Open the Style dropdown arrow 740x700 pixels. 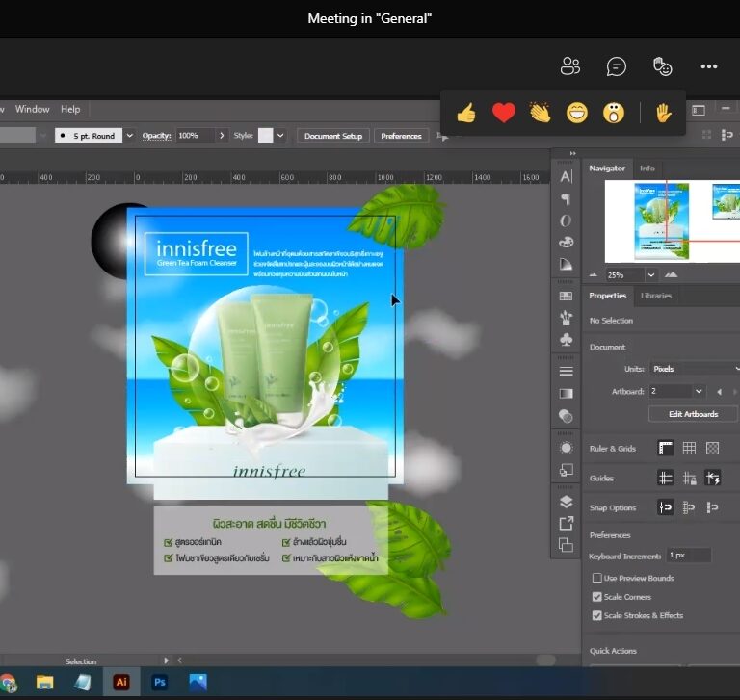(280, 136)
